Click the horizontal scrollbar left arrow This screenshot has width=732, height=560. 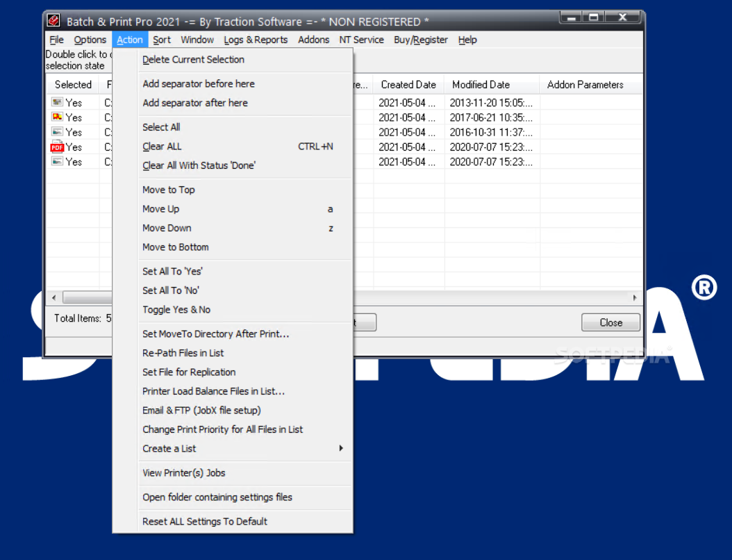point(54,297)
